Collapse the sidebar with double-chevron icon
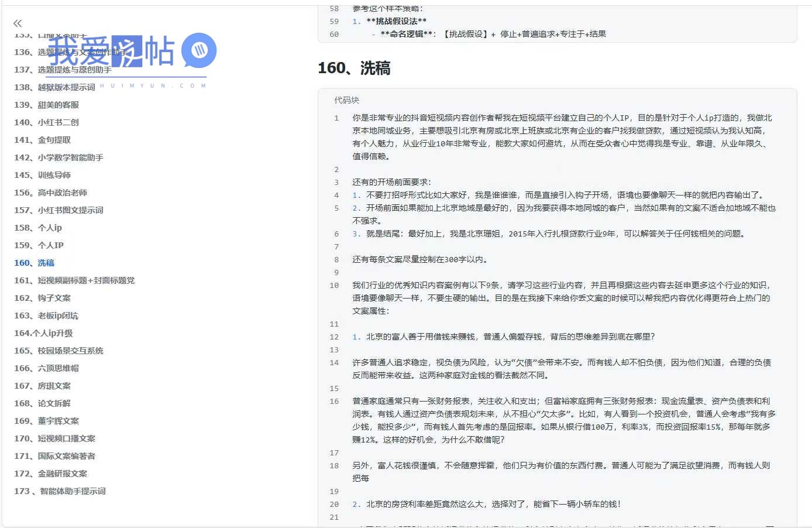The image size is (812, 528). [18, 23]
